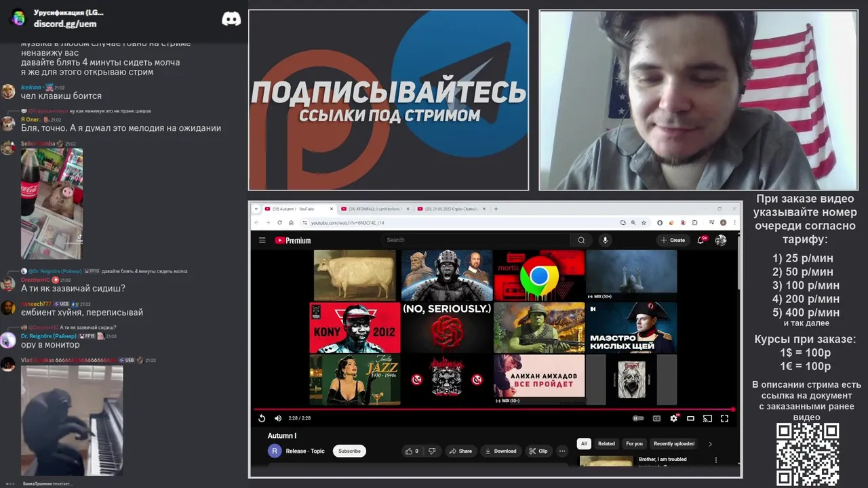Open the Маэстро кислых щей thumbnail
Viewport: 868px width, 488px height.
631,328
